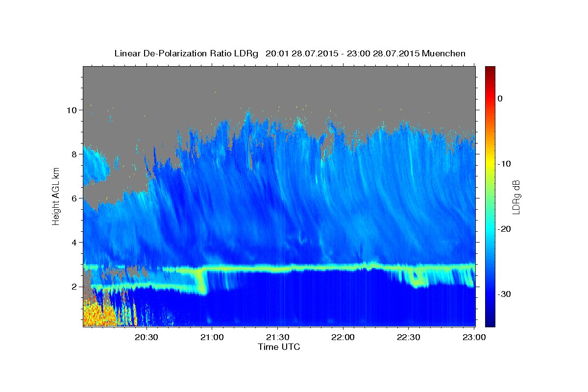Click the bright melting layer band at 3 km
The height and width of the screenshot is (392, 588).
pyautogui.click(x=318, y=268)
